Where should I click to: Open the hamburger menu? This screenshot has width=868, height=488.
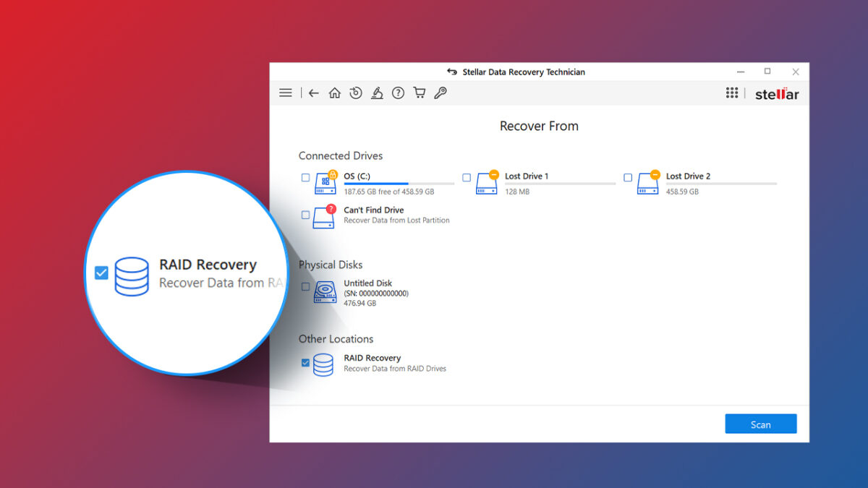(286, 93)
